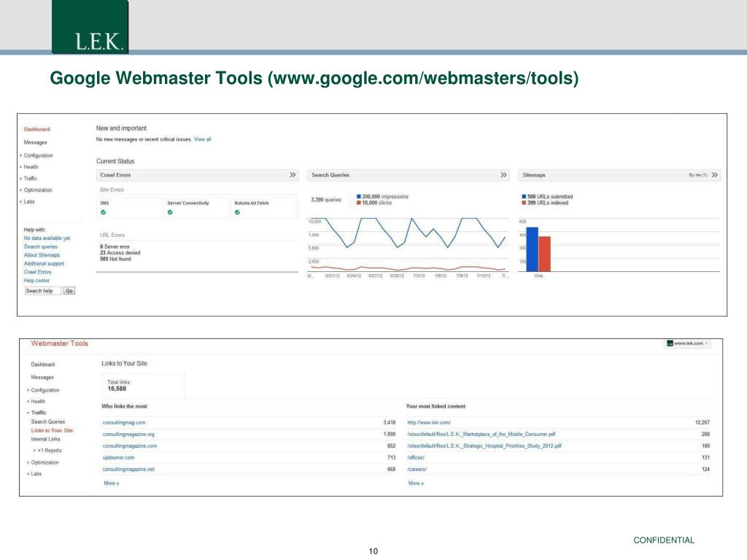Viewport: 747px width, 560px height.
Task: Click the Webmaster Tools header title
Action: [x=60, y=344]
